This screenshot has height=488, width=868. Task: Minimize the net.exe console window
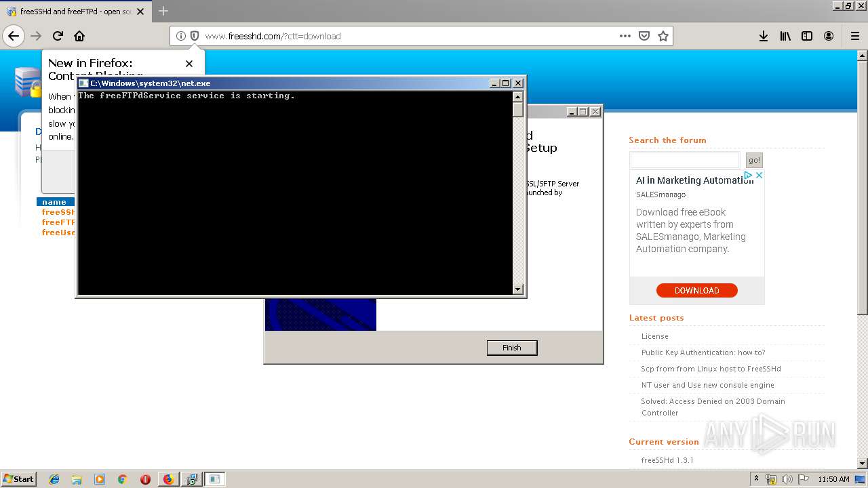tap(494, 83)
